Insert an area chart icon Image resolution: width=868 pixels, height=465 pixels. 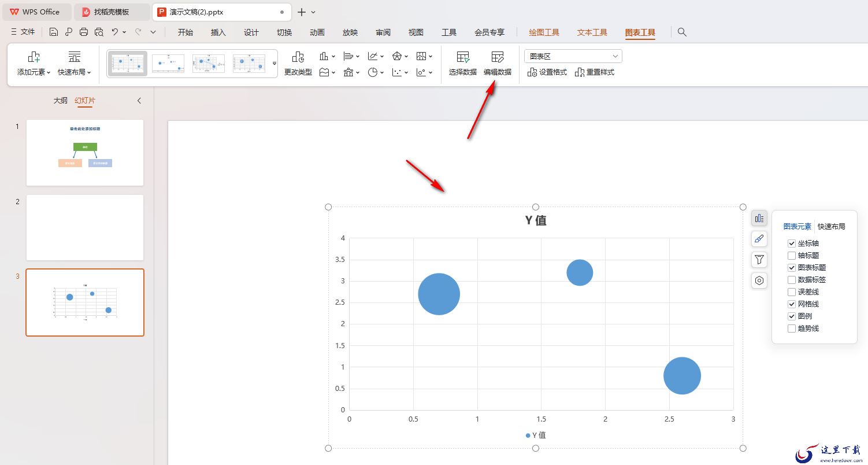pyautogui.click(x=324, y=72)
